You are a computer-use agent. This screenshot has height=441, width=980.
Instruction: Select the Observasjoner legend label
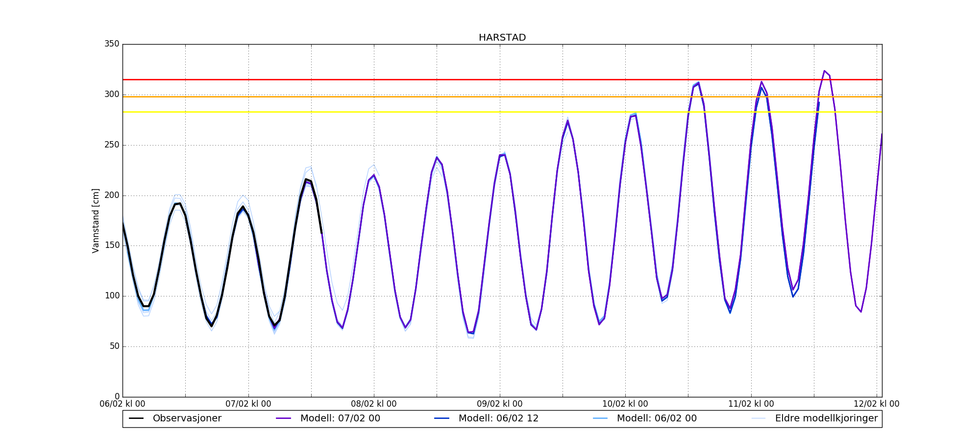tap(187, 418)
